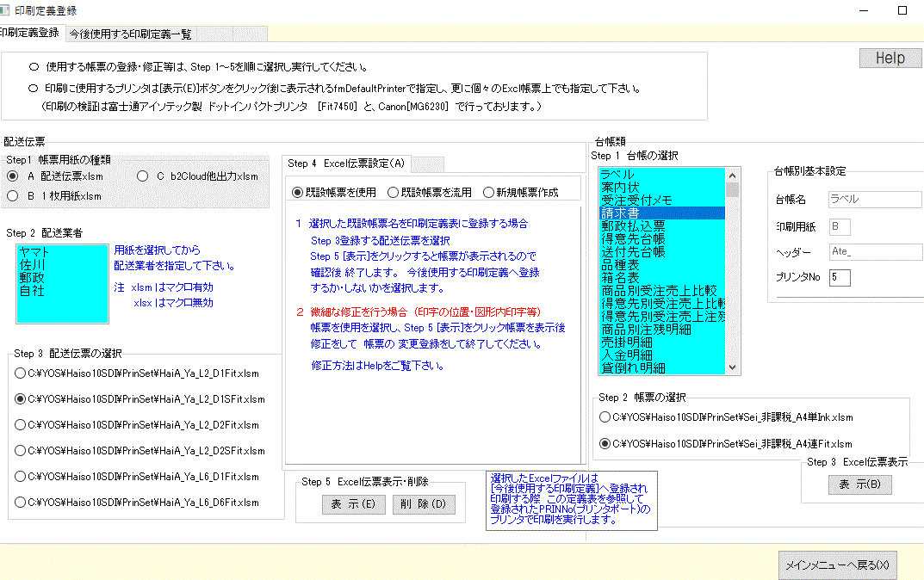Screen dimensions: 924x580
Task: Select 商品別注残明細 in ledger list
Action: point(661,330)
